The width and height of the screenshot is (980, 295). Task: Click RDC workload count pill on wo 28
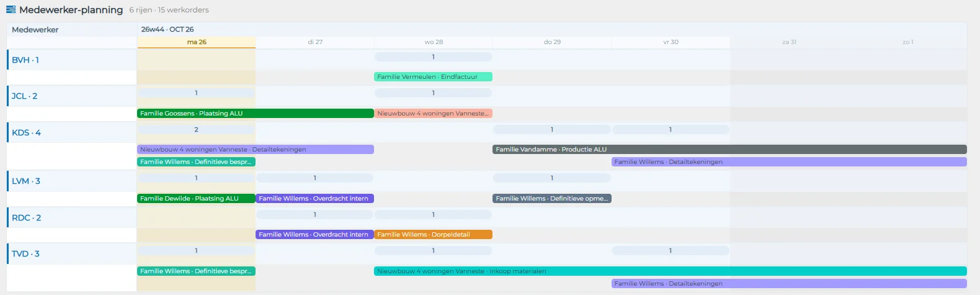pos(433,215)
